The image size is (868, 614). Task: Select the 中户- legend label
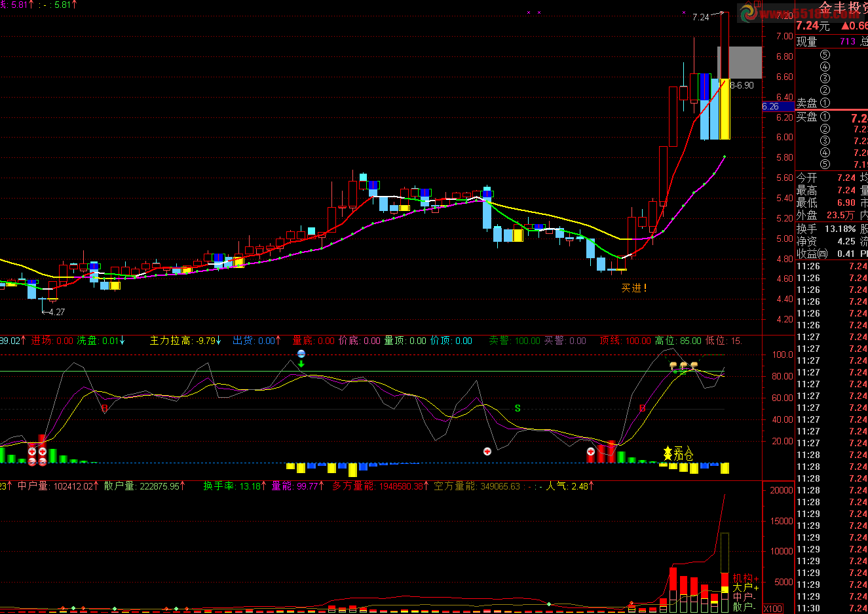pos(744,597)
